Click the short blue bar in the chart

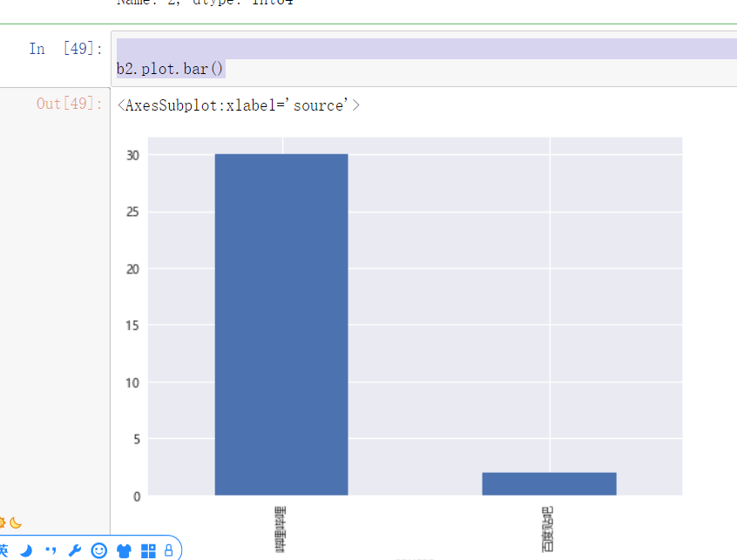tap(550, 484)
